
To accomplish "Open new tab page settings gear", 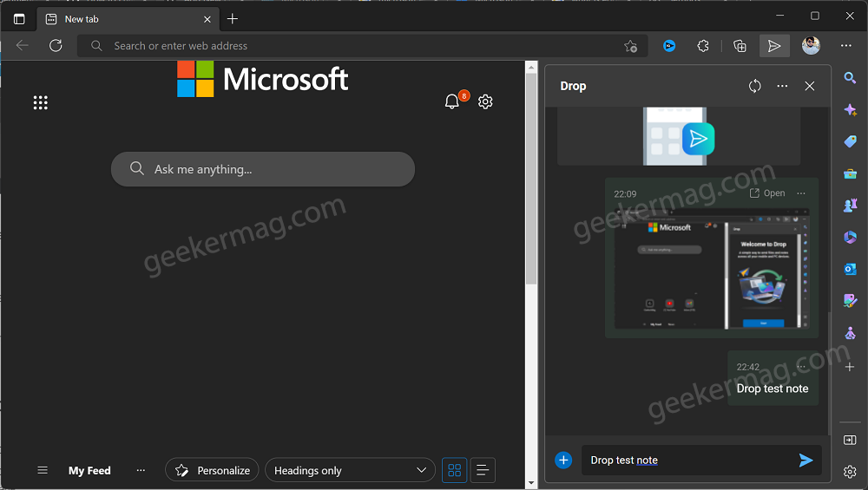I will pyautogui.click(x=485, y=101).
